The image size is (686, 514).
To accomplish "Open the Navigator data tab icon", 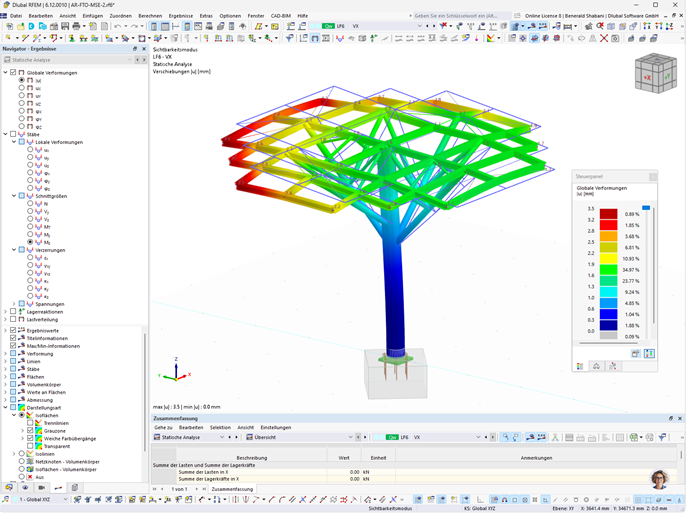I will point(9,487).
